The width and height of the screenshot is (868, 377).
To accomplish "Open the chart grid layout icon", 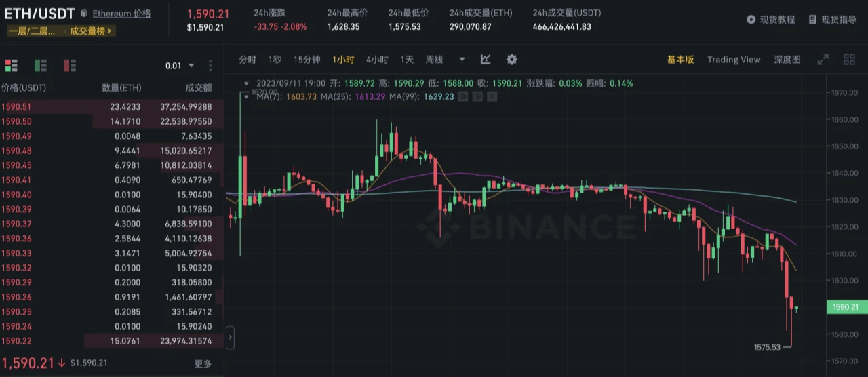I will coord(849,60).
